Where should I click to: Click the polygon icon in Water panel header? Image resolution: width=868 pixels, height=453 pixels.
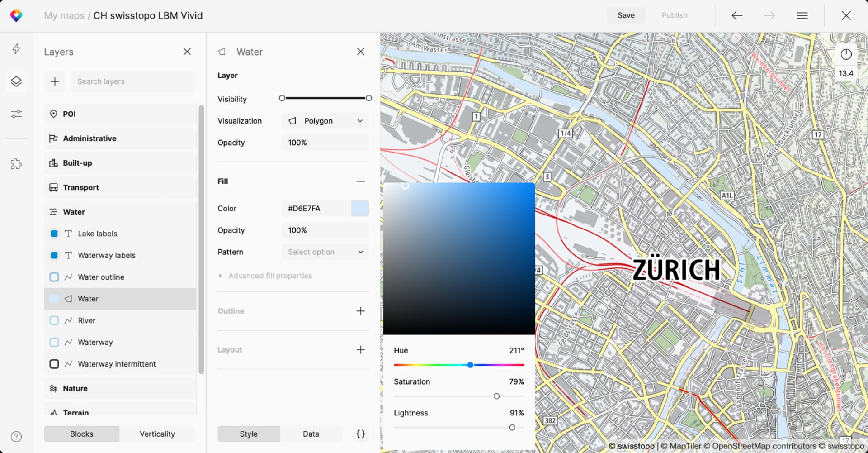(222, 52)
